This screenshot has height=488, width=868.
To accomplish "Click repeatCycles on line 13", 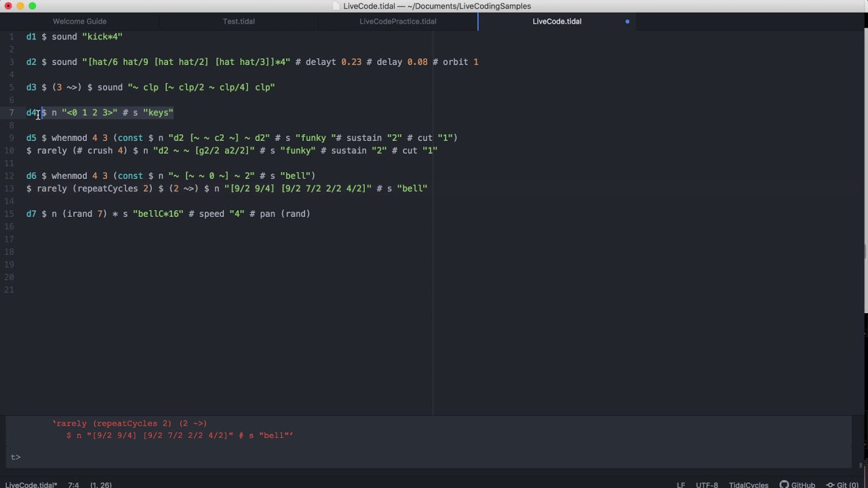I will (x=108, y=188).
